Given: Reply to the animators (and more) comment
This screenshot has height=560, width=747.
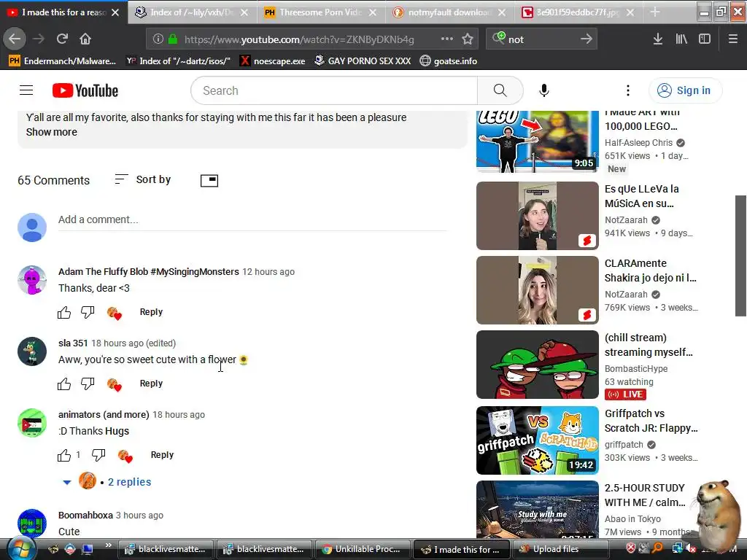Looking at the screenshot, I should pyautogui.click(x=162, y=455).
